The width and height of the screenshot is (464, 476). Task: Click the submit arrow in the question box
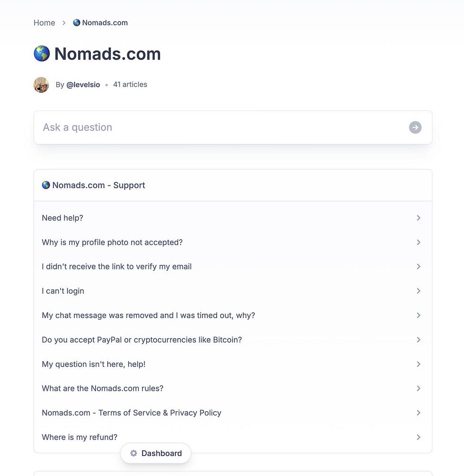click(415, 128)
